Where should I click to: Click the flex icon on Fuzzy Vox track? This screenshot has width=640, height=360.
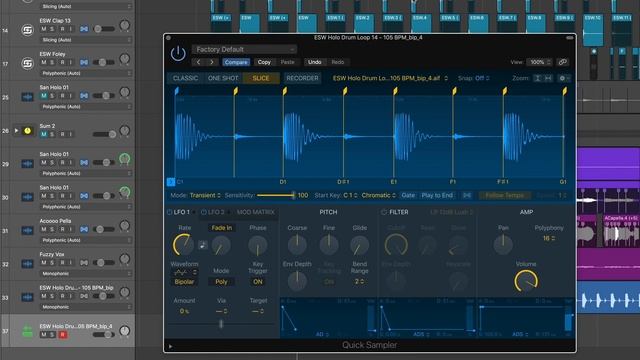click(x=84, y=262)
